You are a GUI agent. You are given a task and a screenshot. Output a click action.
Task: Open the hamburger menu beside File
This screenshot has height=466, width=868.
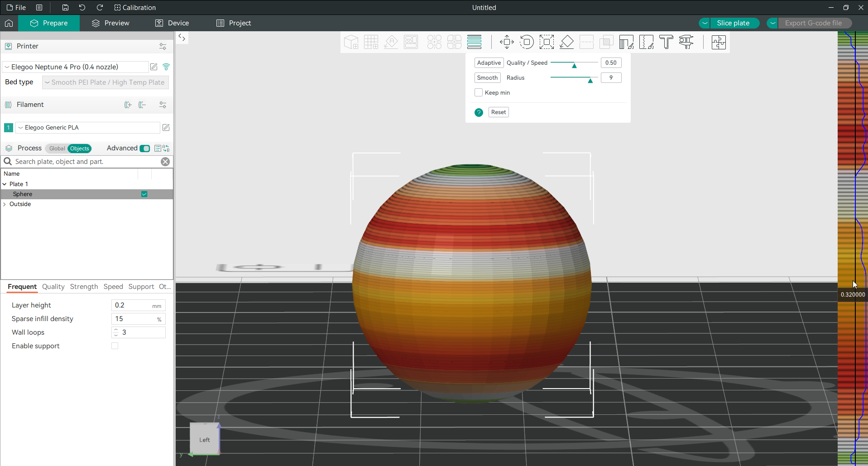coord(39,7)
